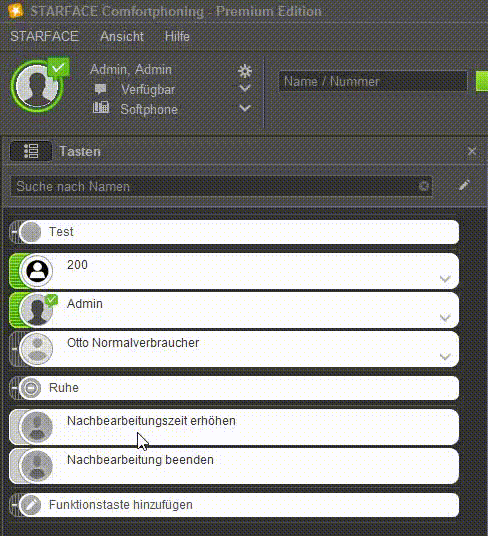488x536 pixels.
Task: Click Nachbearbeitungszeit erhöhen button
Action: point(234,427)
